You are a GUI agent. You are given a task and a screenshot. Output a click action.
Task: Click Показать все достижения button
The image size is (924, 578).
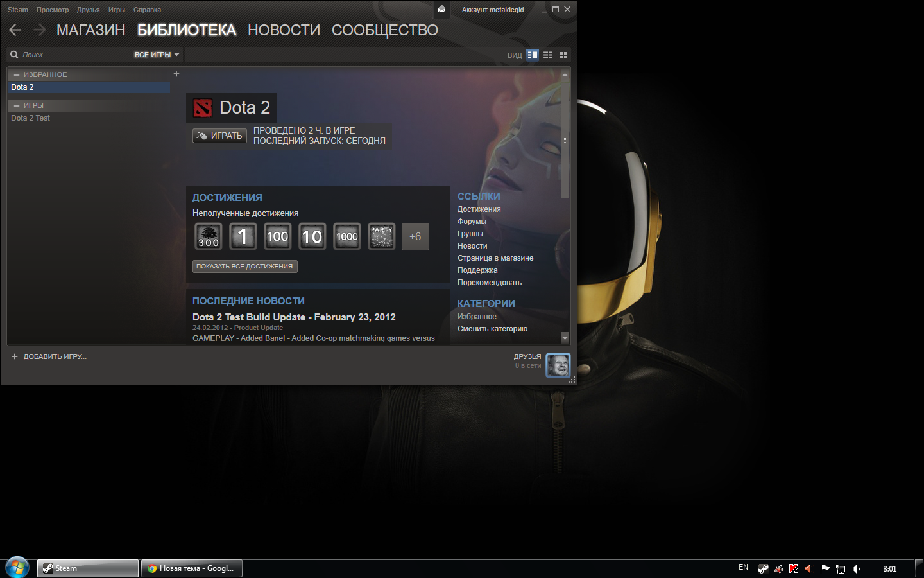(x=244, y=266)
